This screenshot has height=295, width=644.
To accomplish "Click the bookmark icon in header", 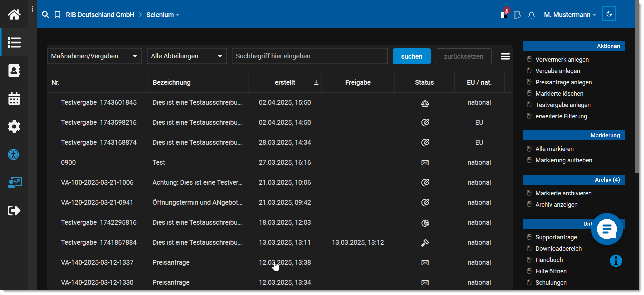I will point(57,15).
